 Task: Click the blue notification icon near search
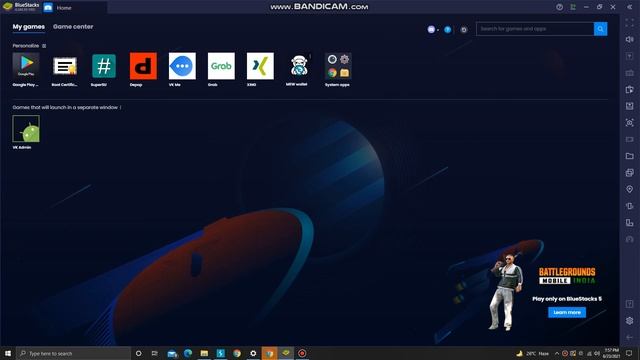tap(448, 29)
